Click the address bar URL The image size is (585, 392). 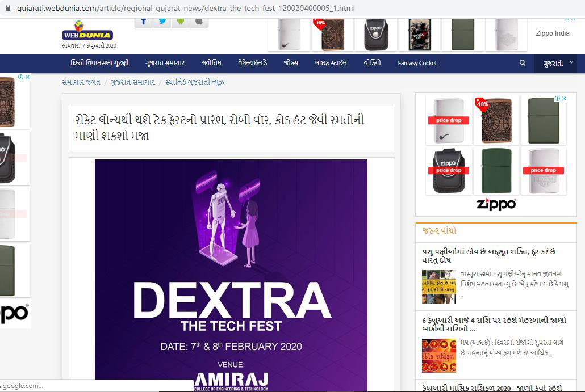click(x=186, y=8)
